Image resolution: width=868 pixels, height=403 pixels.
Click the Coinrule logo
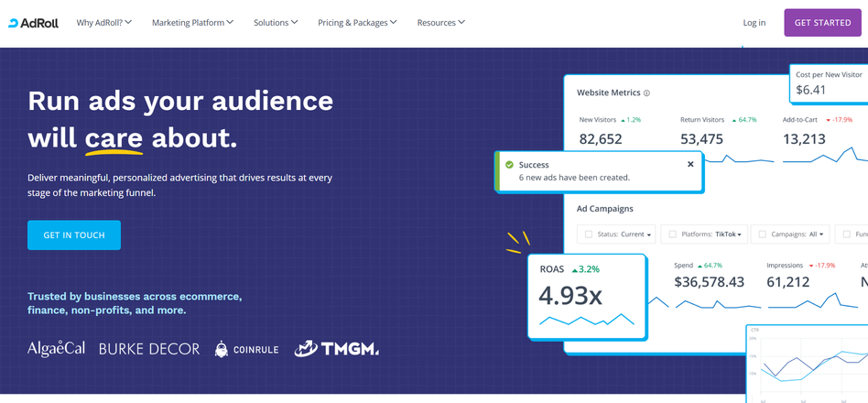click(x=246, y=349)
